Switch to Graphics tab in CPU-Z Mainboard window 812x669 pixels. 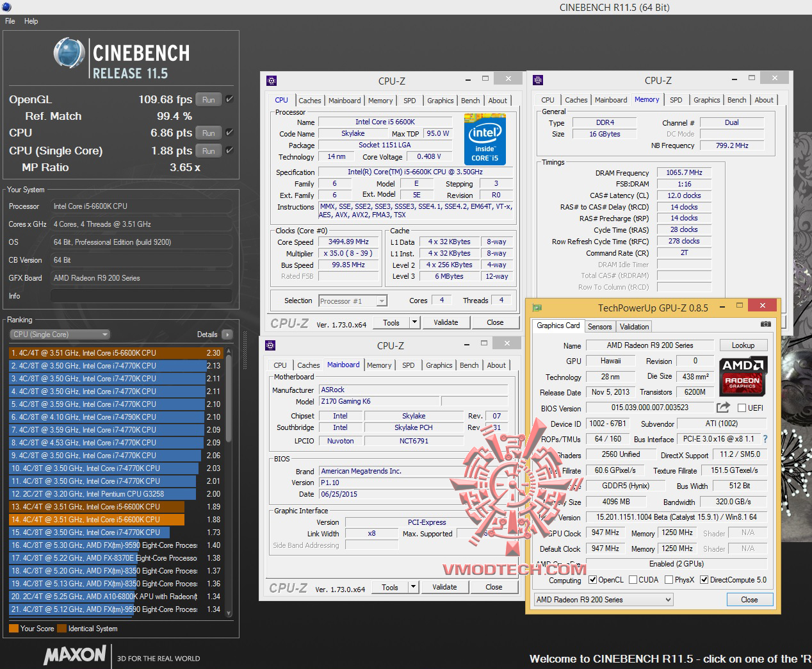(439, 365)
